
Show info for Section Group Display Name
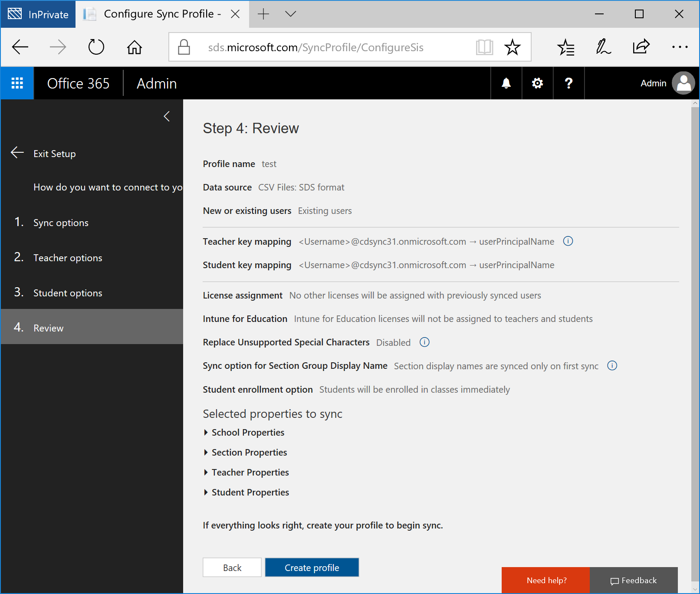(612, 366)
